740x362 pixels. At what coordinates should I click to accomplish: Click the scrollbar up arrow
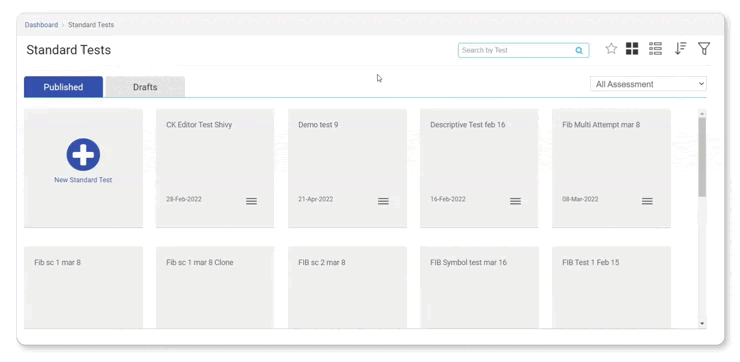click(x=702, y=114)
